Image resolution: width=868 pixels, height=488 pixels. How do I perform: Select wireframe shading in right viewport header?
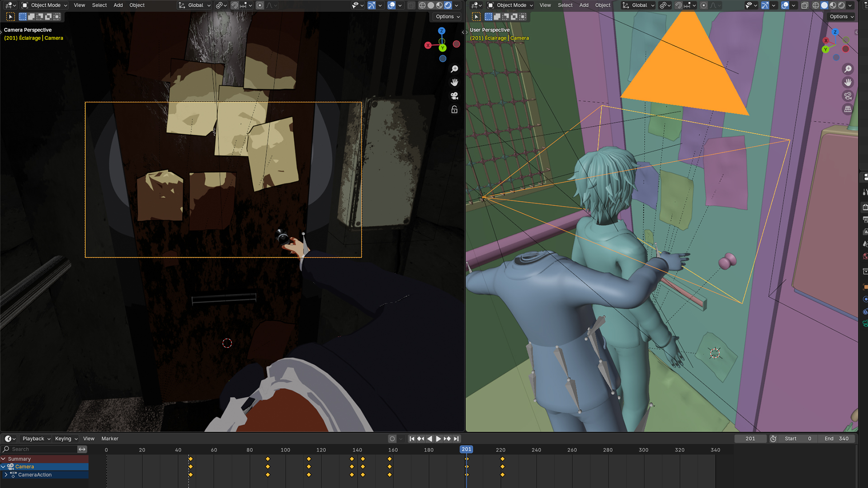coord(816,5)
